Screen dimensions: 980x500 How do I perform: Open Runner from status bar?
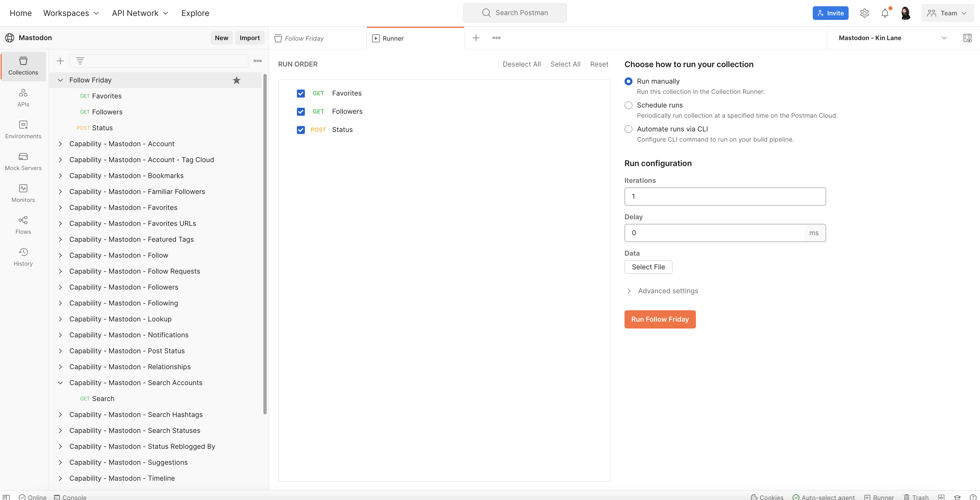coord(879,497)
